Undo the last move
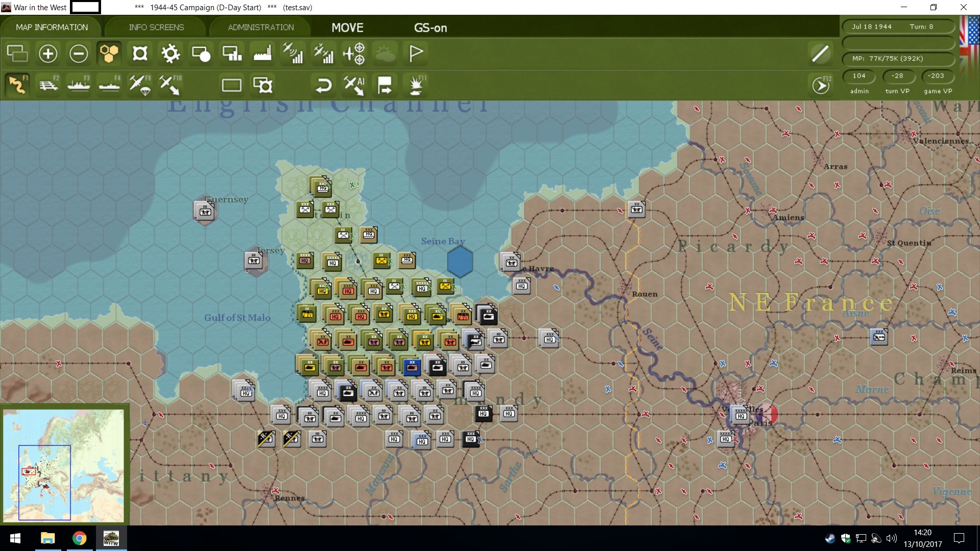Screen dimensions: 980x551 (x=324, y=85)
